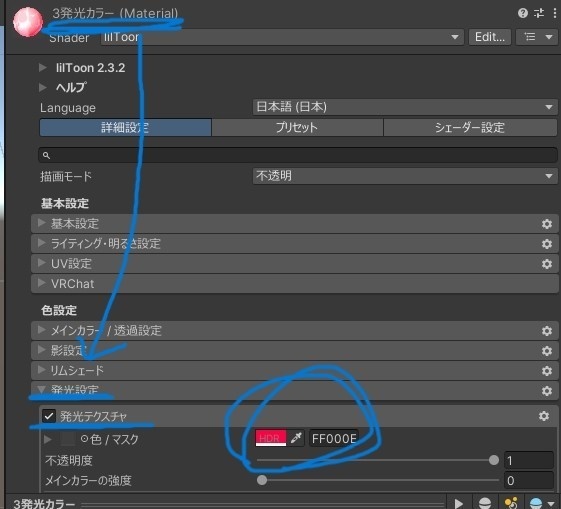The image size is (561, 509).
Task: Open the Language dropdown 日本語 (日本)
Action: coord(405,107)
